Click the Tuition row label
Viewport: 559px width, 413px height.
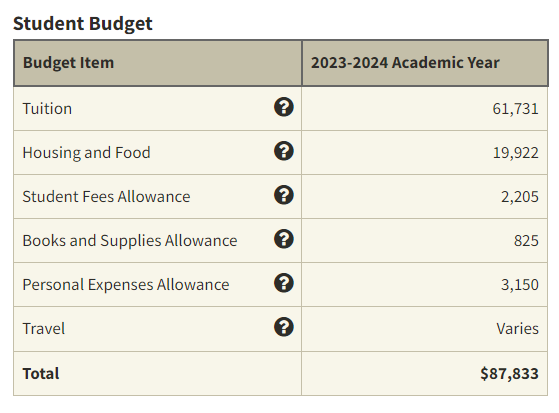(47, 108)
